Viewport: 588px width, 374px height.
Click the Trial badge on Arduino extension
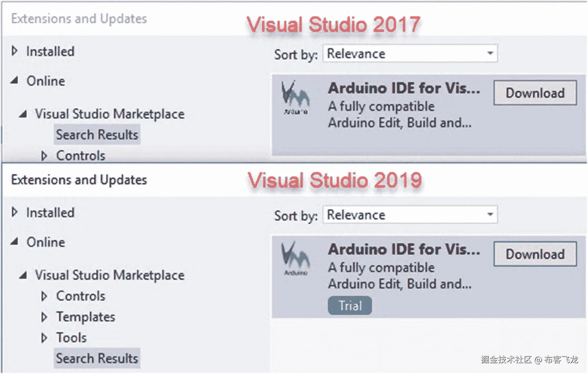tap(350, 306)
